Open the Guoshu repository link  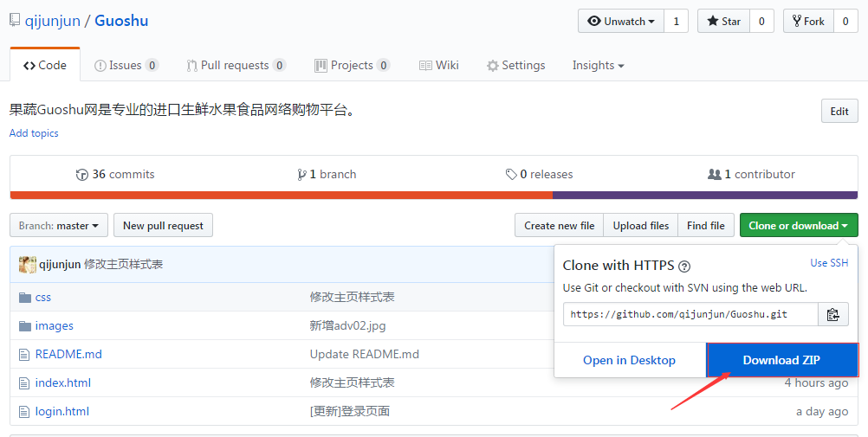click(x=121, y=21)
